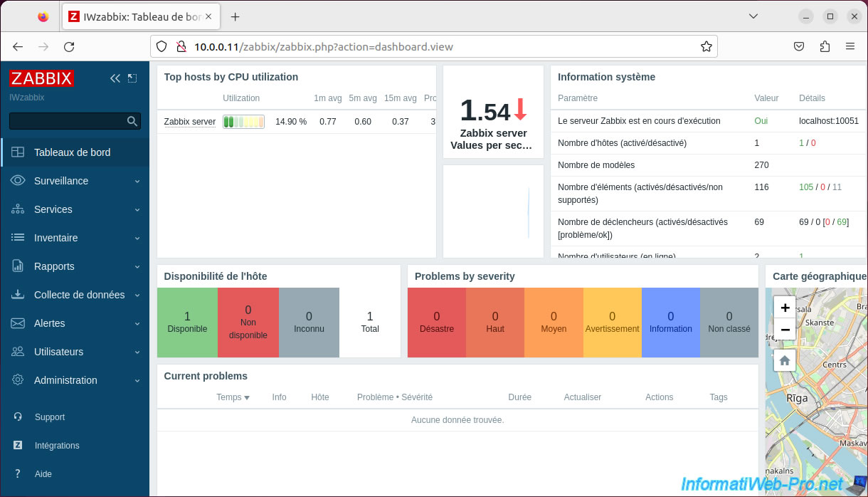Open Tableaux de bord menu item
This screenshot has width=868, height=497.
click(75, 152)
